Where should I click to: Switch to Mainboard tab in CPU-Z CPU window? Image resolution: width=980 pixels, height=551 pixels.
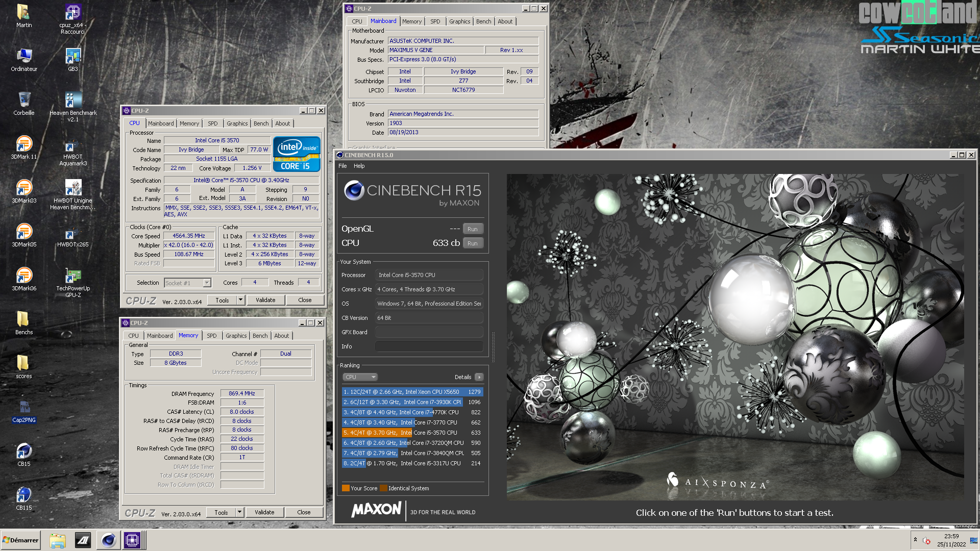(x=161, y=123)
